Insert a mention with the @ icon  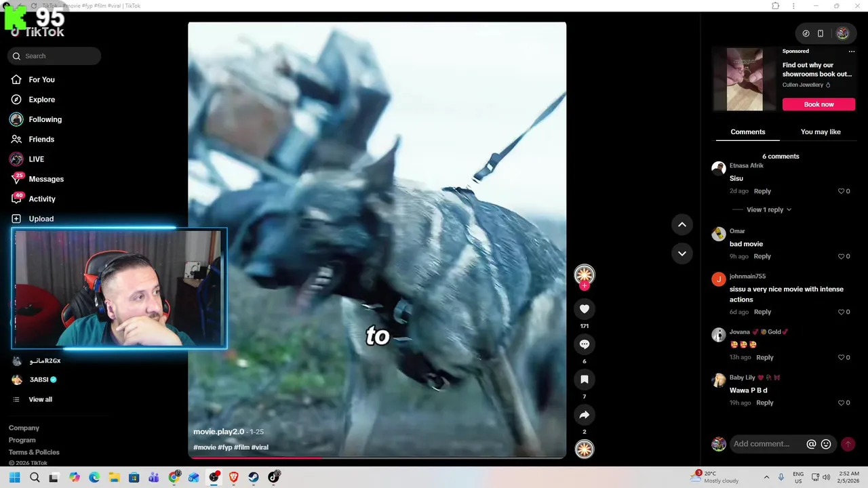(x=811, y=444)
